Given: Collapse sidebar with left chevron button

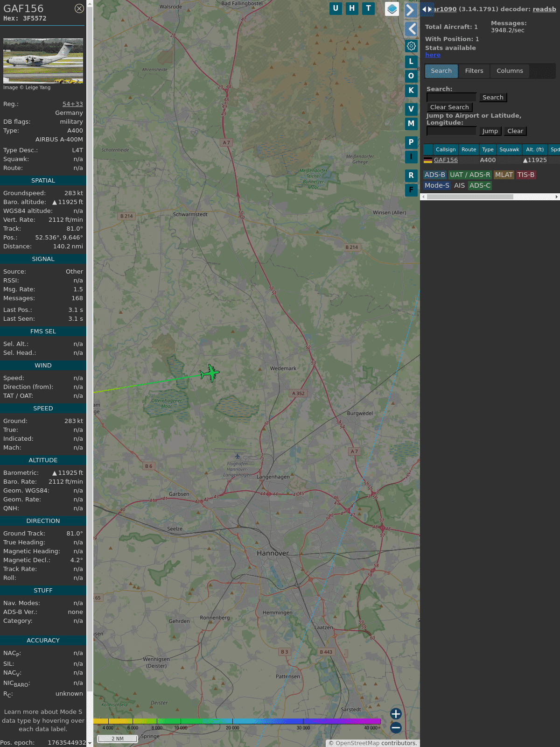Looking at the screenshot, I should tap(411, 29).
